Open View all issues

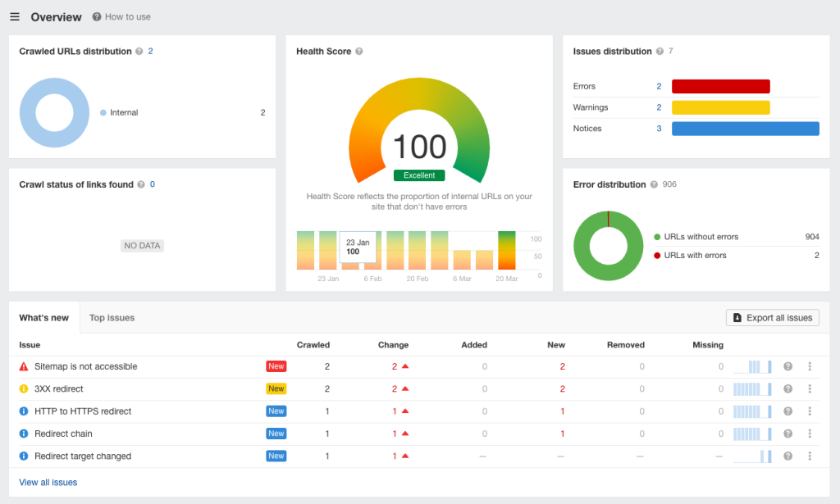tap(48, 482)
